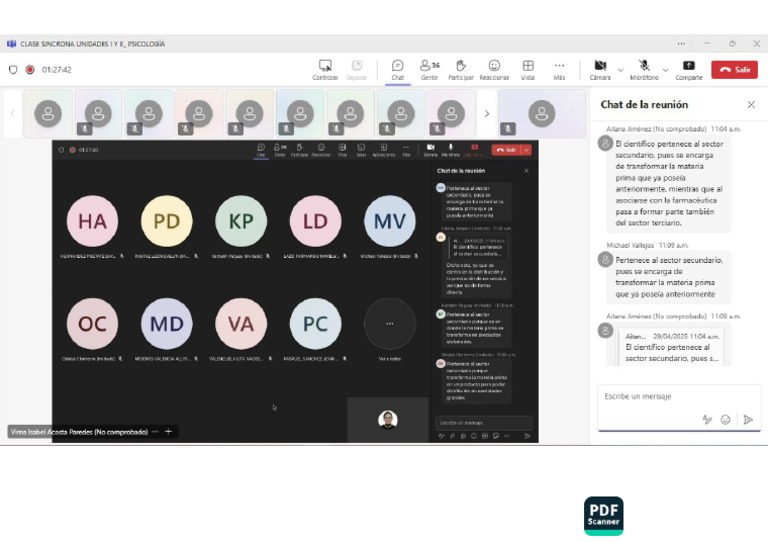The image size is (768, 543).
Task: Expand the Cámara options dropdown arrow
Action: 621,70
